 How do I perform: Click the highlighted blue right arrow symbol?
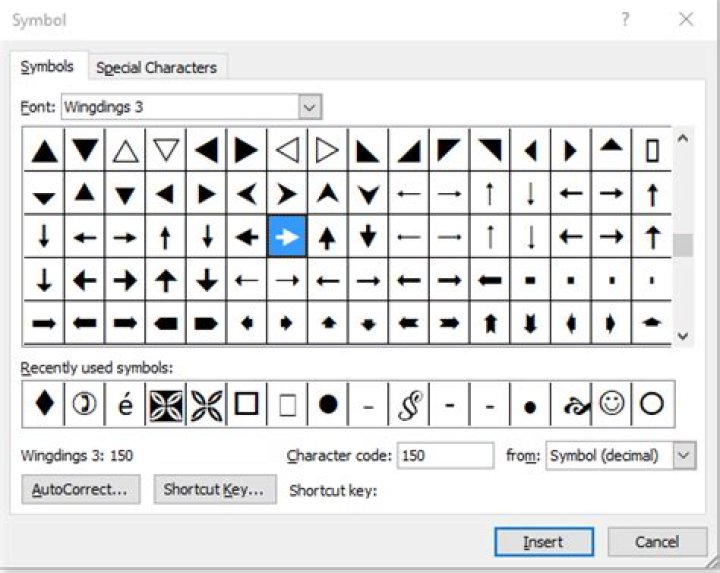[287, 237]
